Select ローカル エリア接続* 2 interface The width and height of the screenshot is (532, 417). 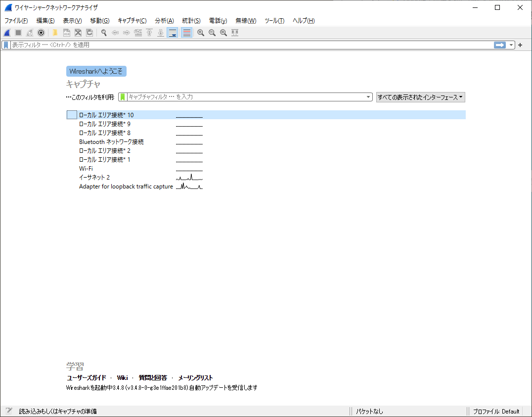[266, 150]
